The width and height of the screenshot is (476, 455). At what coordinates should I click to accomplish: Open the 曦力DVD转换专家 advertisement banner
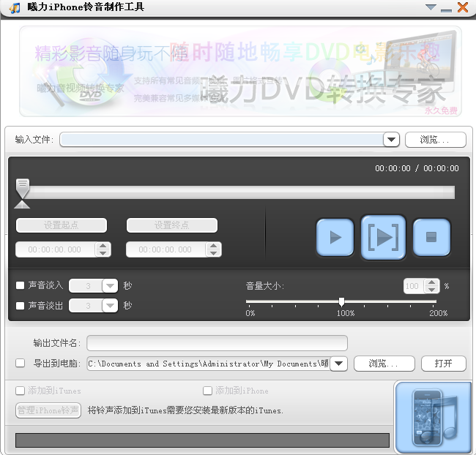click(240, 71)
